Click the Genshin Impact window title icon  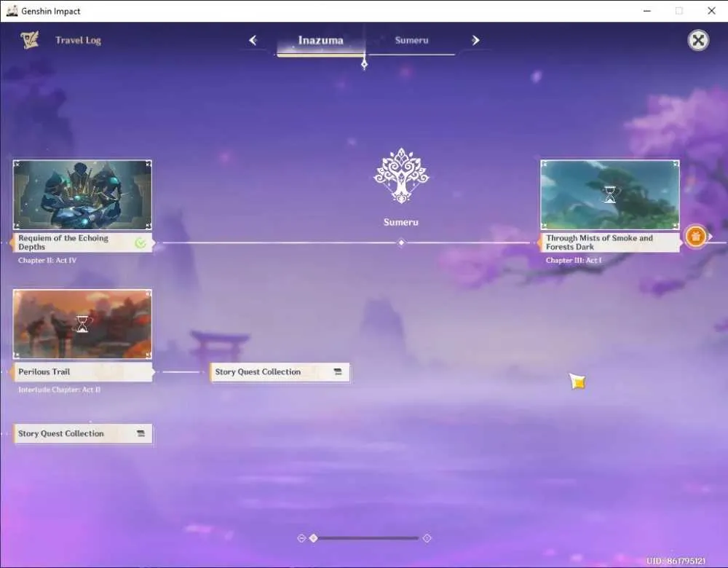coord(12,11)
